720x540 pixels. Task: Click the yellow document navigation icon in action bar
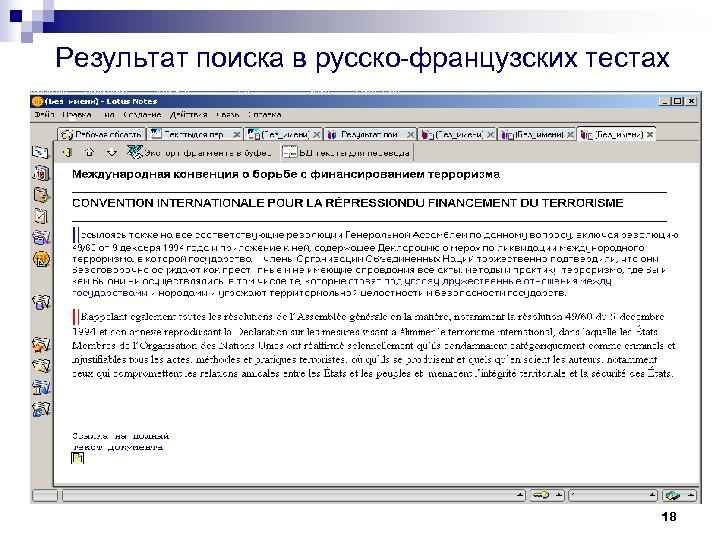click(x=68, y=152)
